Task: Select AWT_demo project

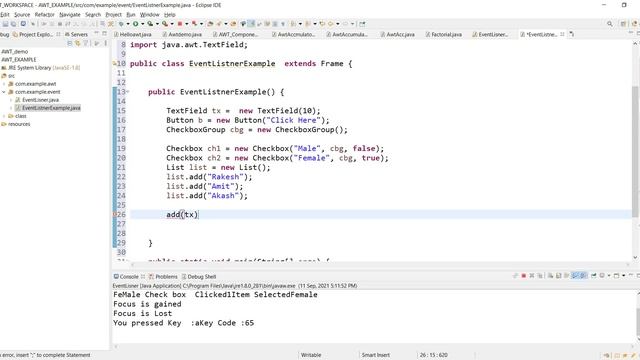Action: pyautogui.click(x=15, y=51)
